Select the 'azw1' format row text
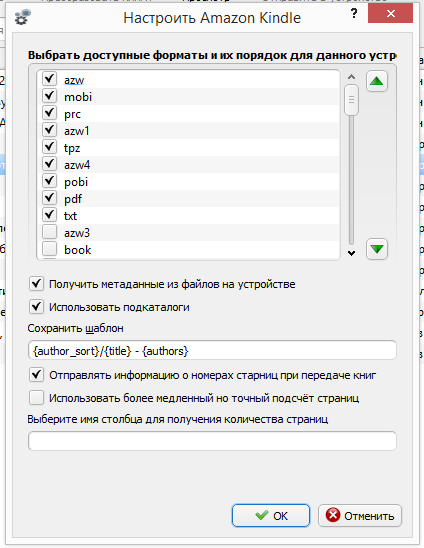 coord(77,131)
